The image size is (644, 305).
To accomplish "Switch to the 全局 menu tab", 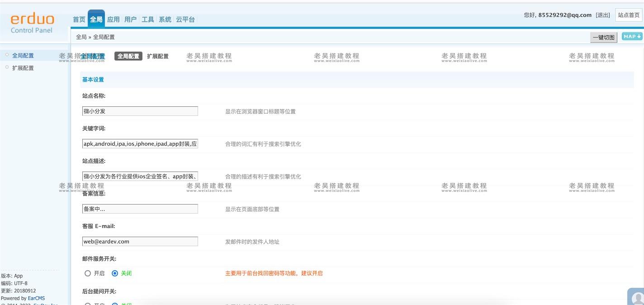I will pyautogui.click(x=96, y=19).
